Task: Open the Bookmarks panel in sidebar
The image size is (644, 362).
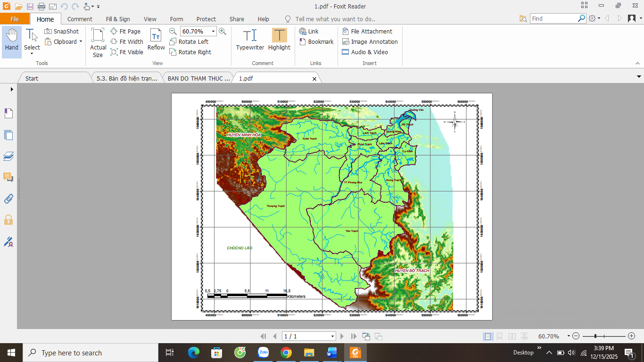Action: (x=8, y=113)
